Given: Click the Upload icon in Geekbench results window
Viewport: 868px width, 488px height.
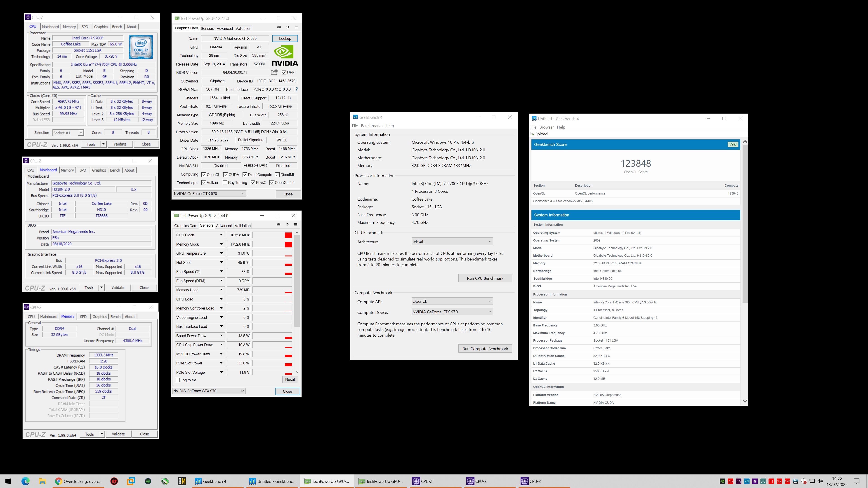Looking at the screenshot, I should (533, 134).
